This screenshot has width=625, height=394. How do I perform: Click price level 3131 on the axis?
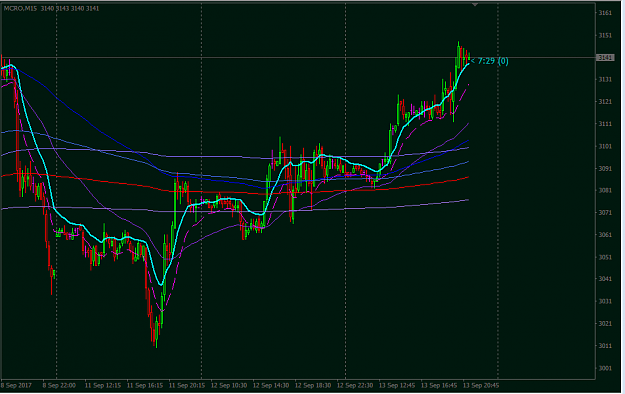click(605, 80)
